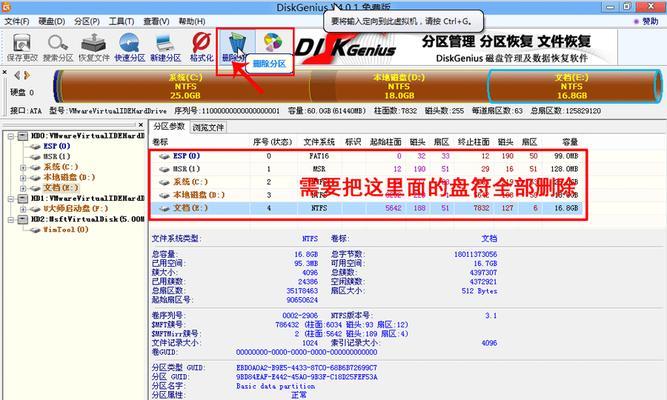Image resolution: width=667 pixels, height=400 pixels.
Task: Close the left tree panel
Action: pos(141,125)
